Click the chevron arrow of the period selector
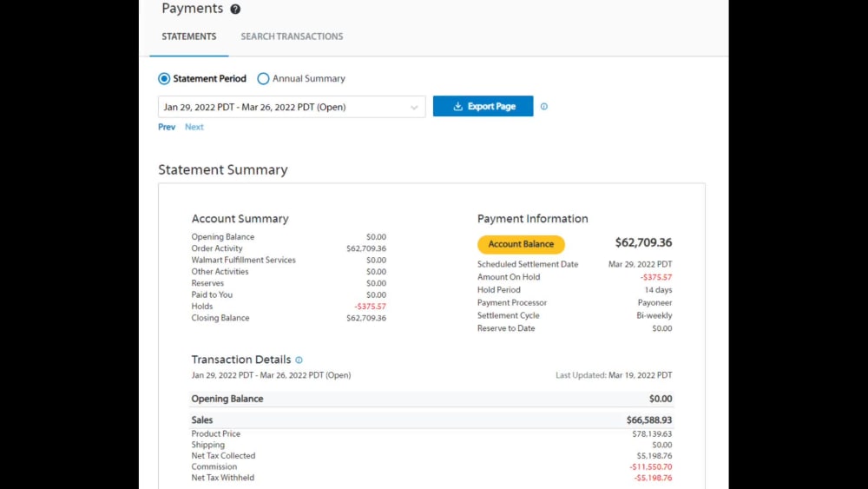 click(x=414, y=108)
